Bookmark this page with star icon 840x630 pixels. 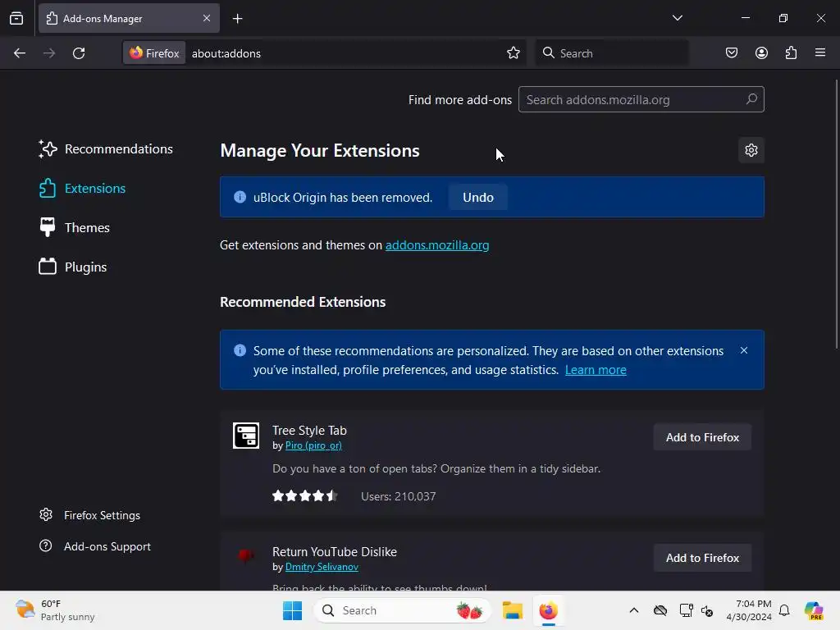[x=514, y=53]
